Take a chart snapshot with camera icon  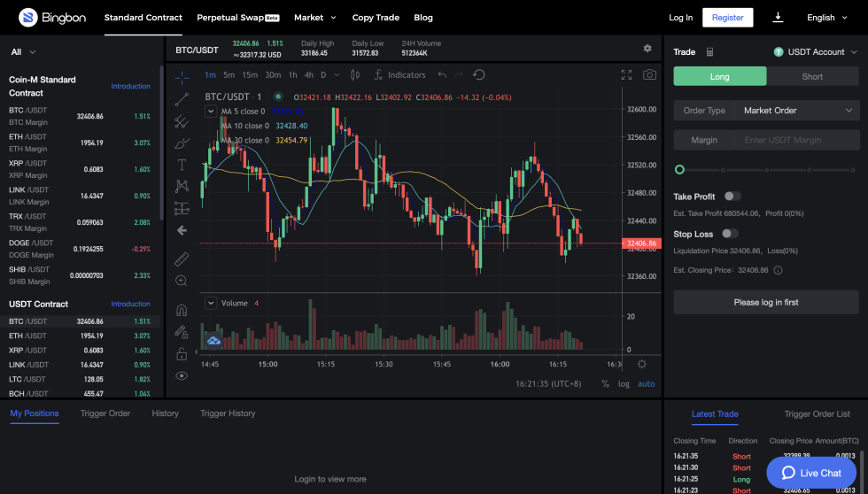pos(650,75)
